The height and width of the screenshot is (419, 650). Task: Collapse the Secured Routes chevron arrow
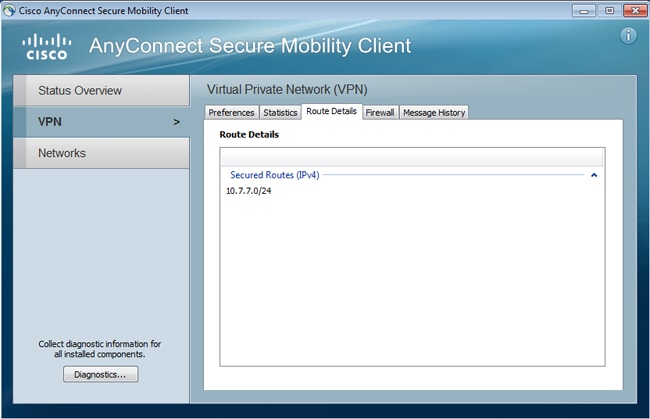594,175
